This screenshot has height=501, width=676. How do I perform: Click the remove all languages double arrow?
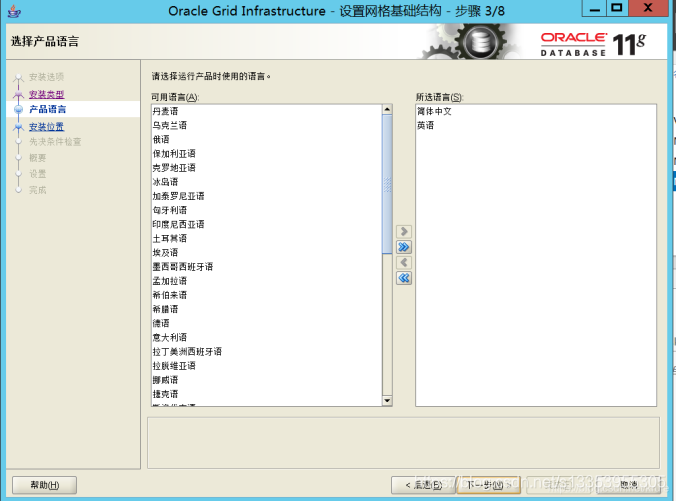click(404, 278)
